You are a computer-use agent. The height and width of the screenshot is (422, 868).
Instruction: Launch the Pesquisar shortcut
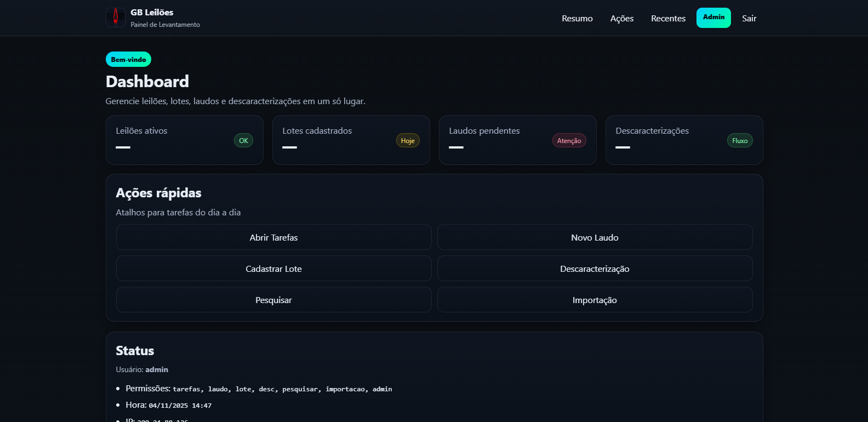click(273, 300)
